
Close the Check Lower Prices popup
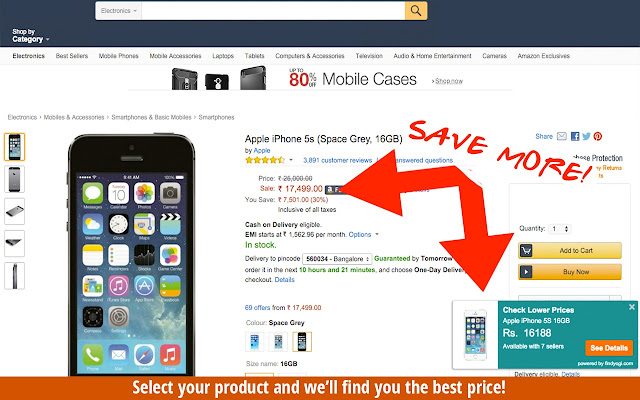(x=632, y=307)
